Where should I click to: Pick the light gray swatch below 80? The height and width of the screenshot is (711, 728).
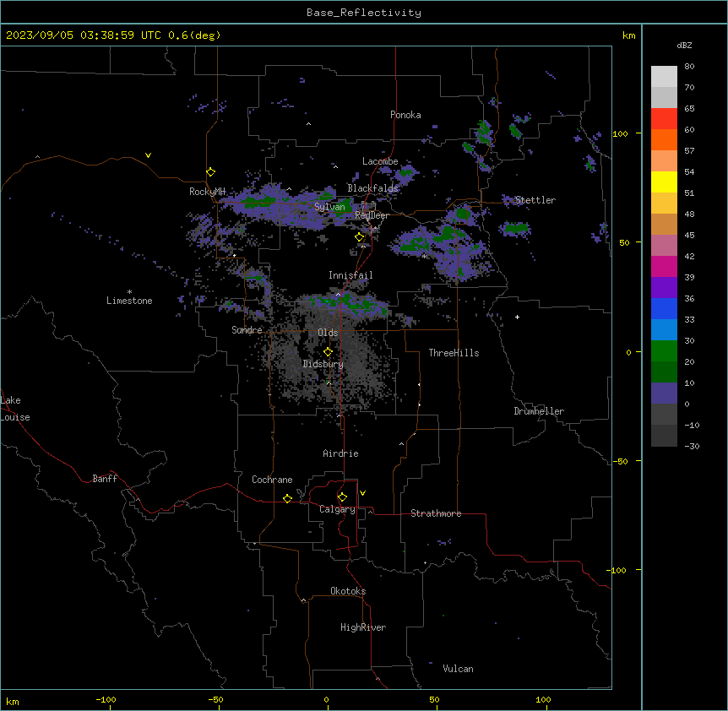click(x=664, y=77)
